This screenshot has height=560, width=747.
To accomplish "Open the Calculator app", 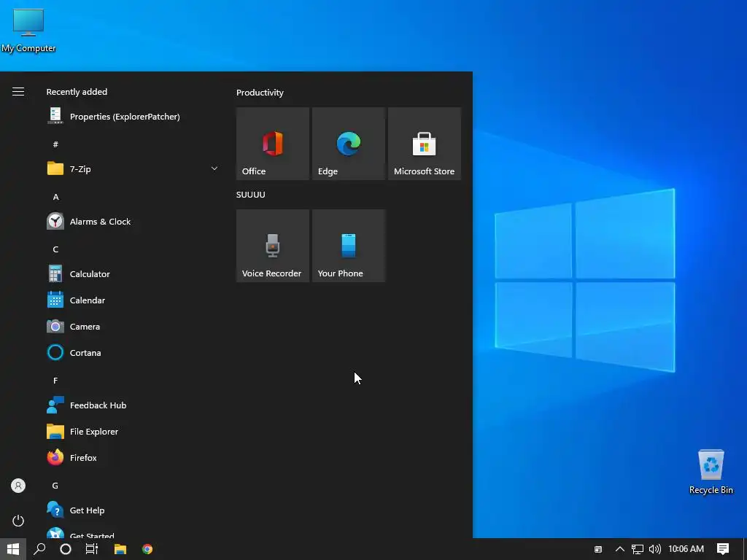I will click(133, 274).
